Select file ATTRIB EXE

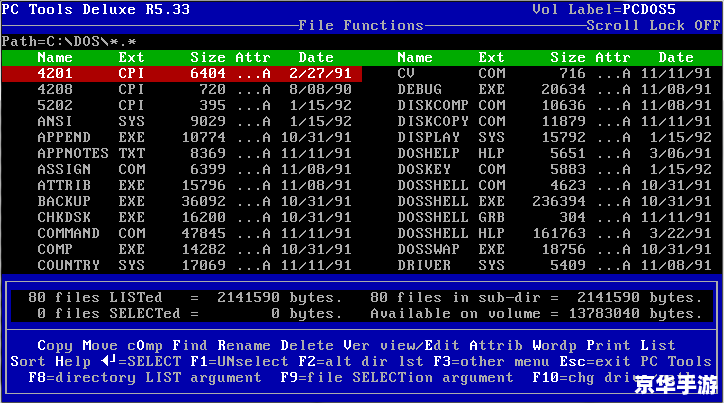tap(194, 186)
